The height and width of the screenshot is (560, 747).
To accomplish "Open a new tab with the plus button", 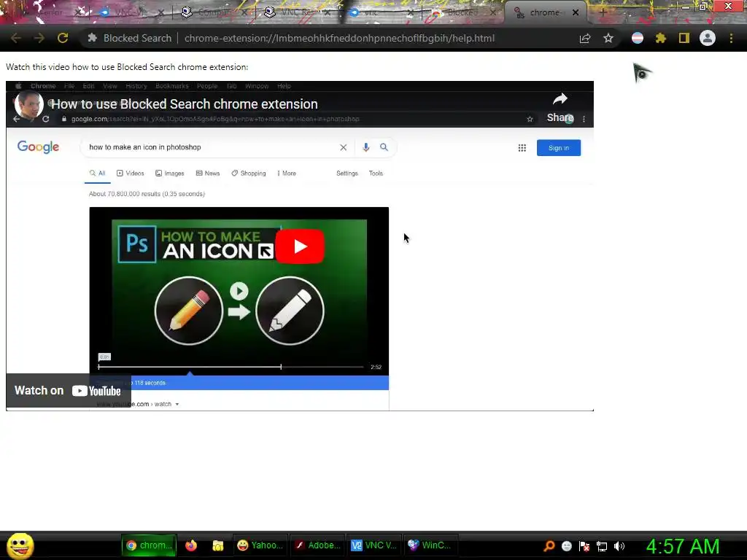I will click(603, 12).
